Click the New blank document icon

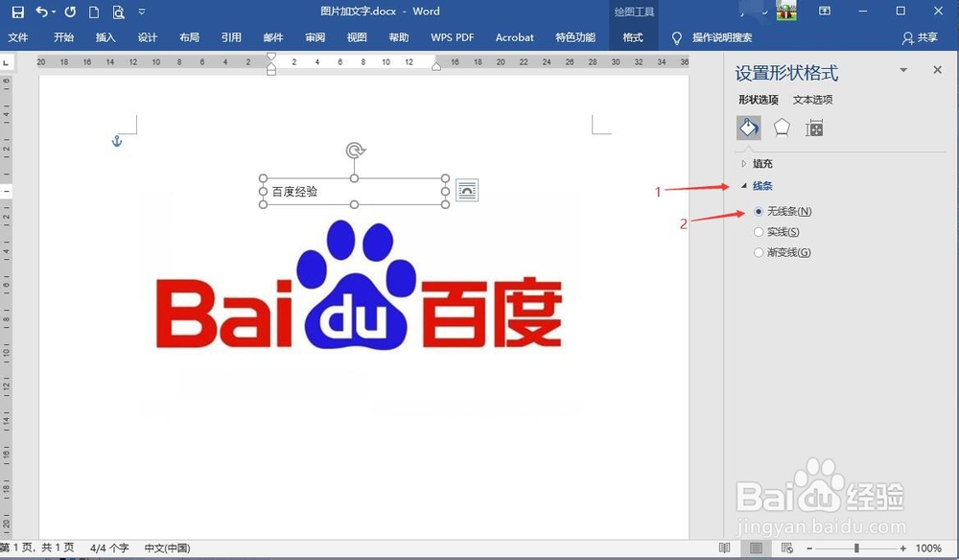tap(94, 12)
